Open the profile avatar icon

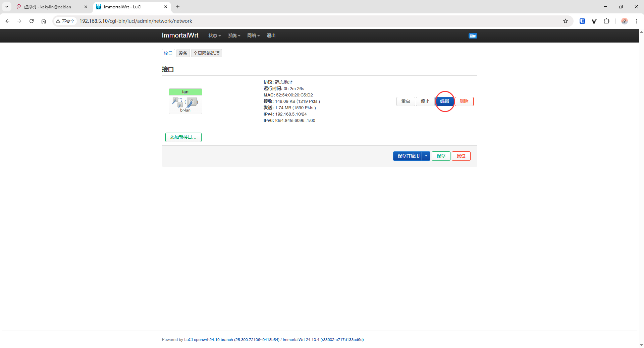coord(624,21)
